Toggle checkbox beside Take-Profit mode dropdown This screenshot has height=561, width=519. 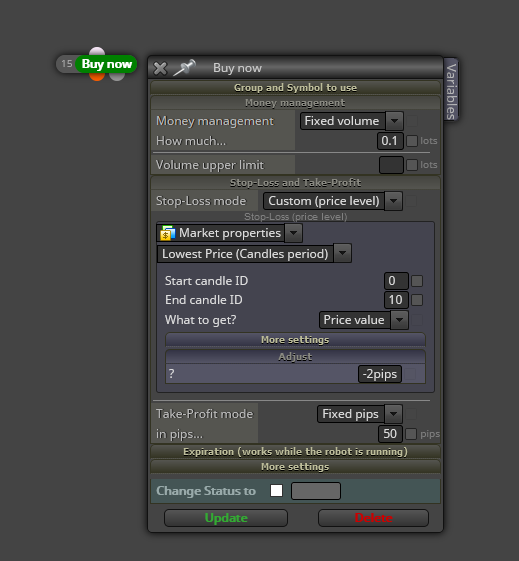pyautogui.click(x=411, y=414)
